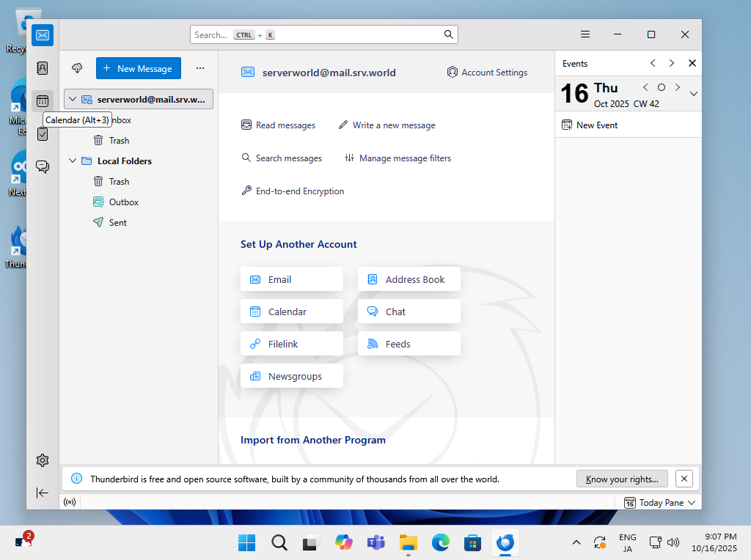Collapse the Local Folders tree
This screenshot has width=751, height=560.
click(73, 161)
